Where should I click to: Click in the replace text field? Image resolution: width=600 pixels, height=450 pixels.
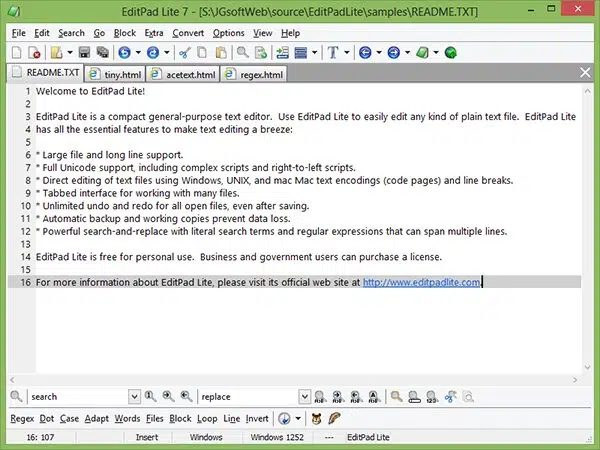pyautogui.click(x=249, y=397)
